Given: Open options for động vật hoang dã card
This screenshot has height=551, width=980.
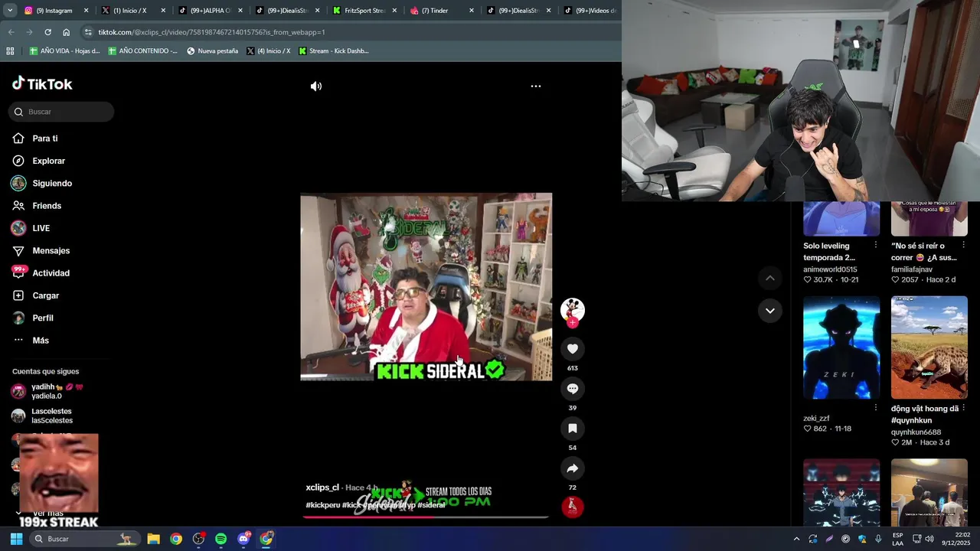Looking at the screenshot, I should pos(963,408).
